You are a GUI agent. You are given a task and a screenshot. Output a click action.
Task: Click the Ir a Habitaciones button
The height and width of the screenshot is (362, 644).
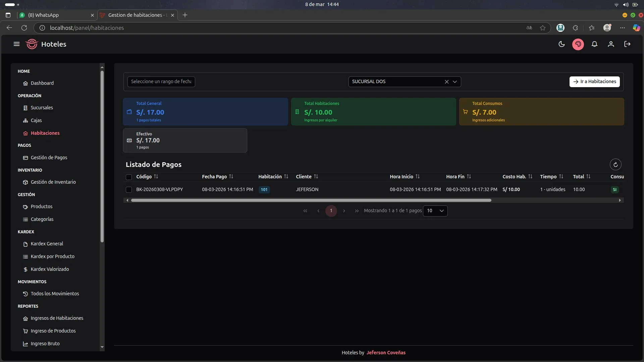594,82
